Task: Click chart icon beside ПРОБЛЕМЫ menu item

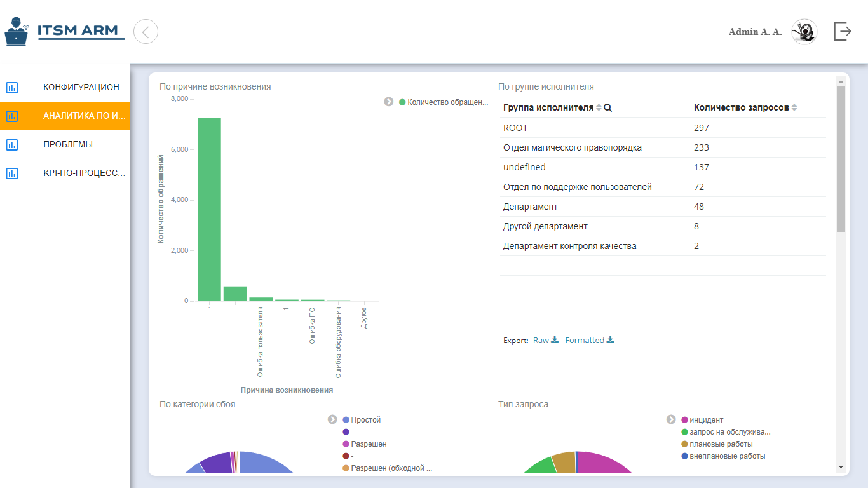Action: click(12, 144)
